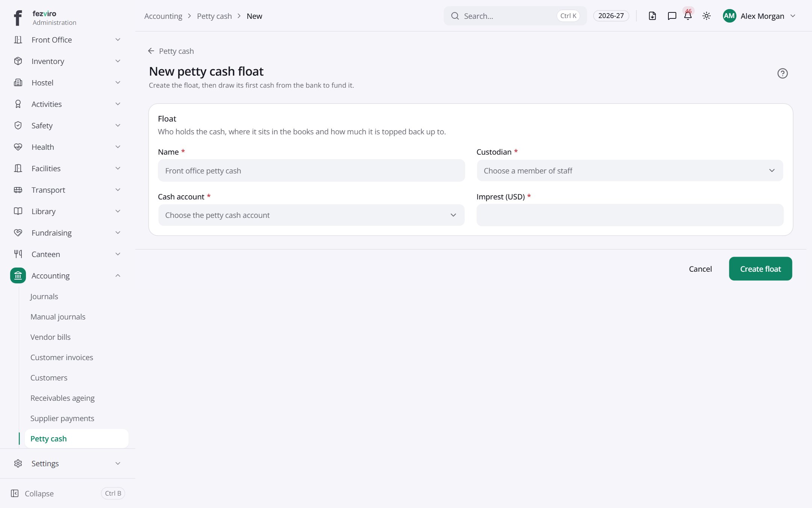The image size is (812, 508).
Task: Open notifications bell with 46 badge
Action: click(x=688, y=15)
